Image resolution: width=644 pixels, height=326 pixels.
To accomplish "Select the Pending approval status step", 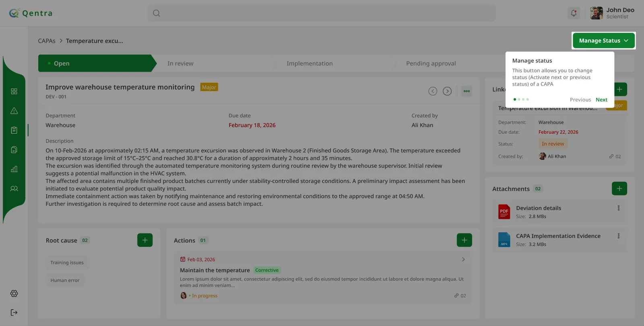I will pos(431,64).
